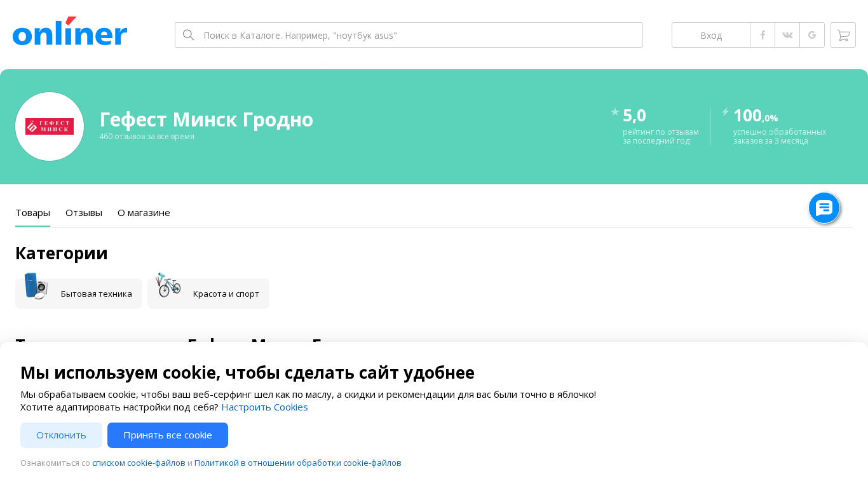
Task: Click the Гефест Минск store logo
Action: [50, 126]
